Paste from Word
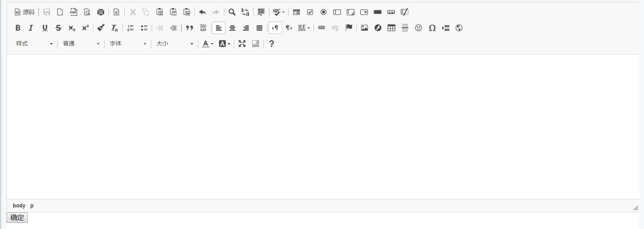The image size is (644, 229). (187, 12)
